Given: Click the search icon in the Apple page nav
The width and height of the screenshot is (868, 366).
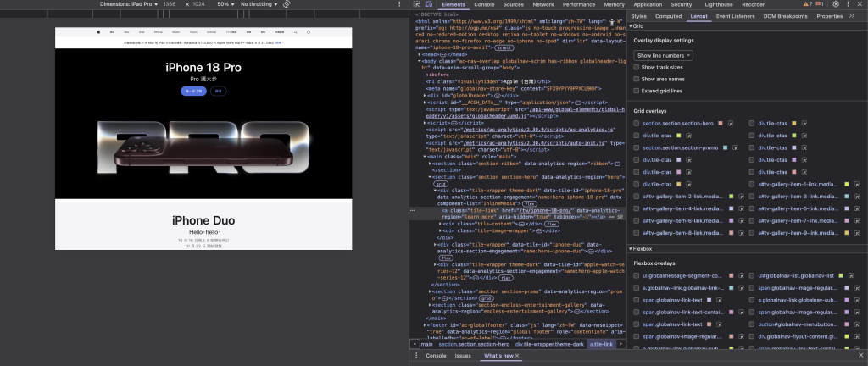Looking at the screenshot, I should [x=296, y=32].
